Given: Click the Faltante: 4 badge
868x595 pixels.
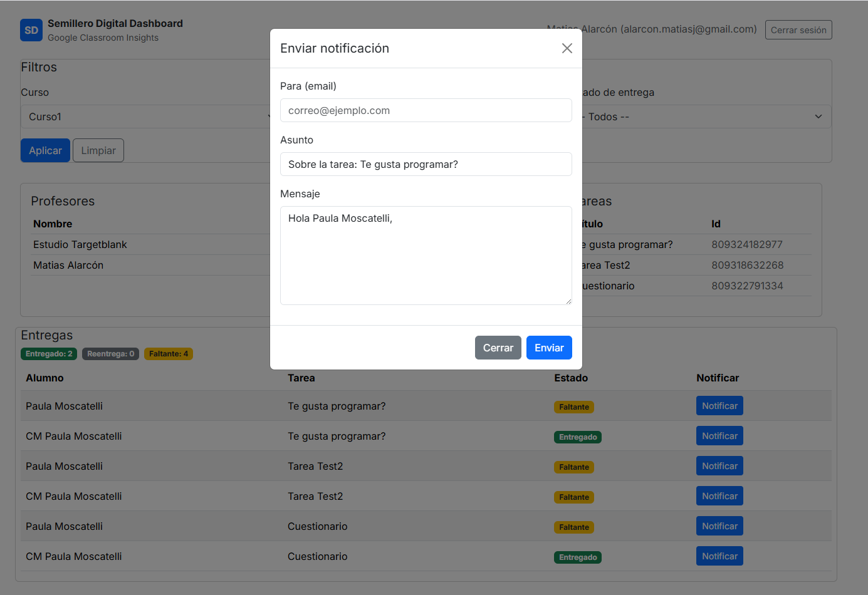Looking at the screenshot, I should [168, 353].
